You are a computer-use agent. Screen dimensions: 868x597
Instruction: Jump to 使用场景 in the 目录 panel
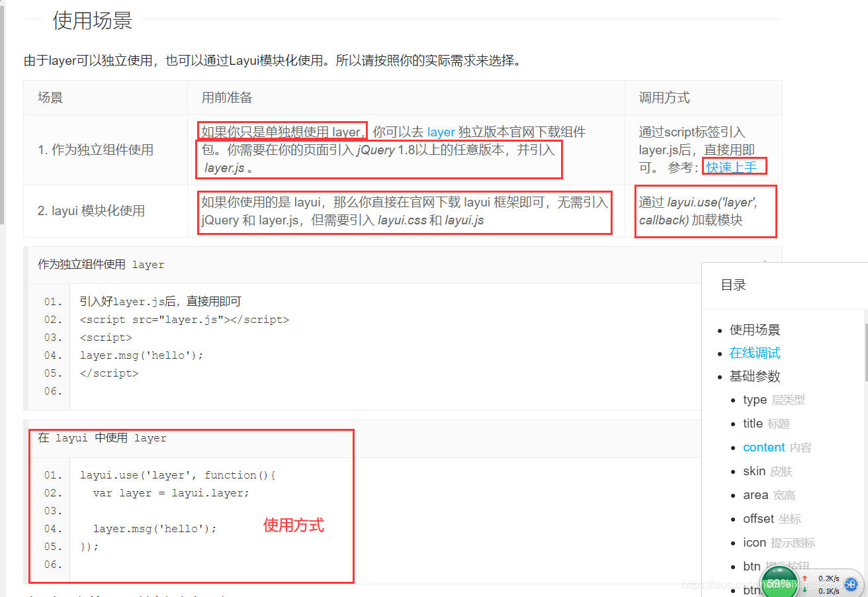coord(755,330)
